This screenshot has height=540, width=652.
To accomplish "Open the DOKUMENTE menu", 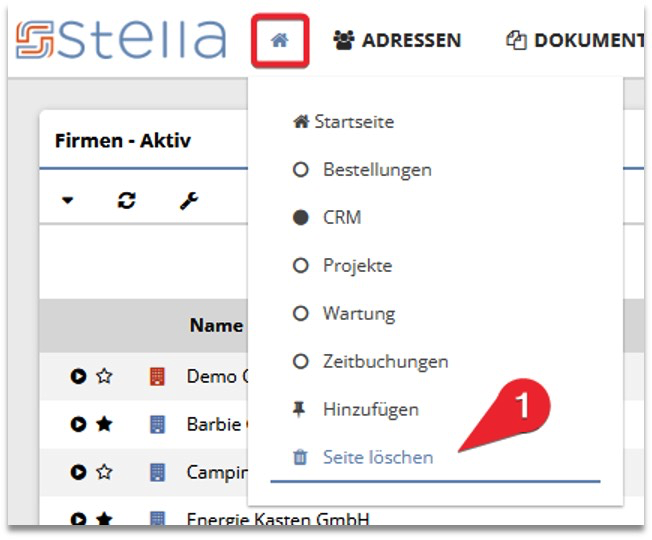I will [x=575, y=41].
